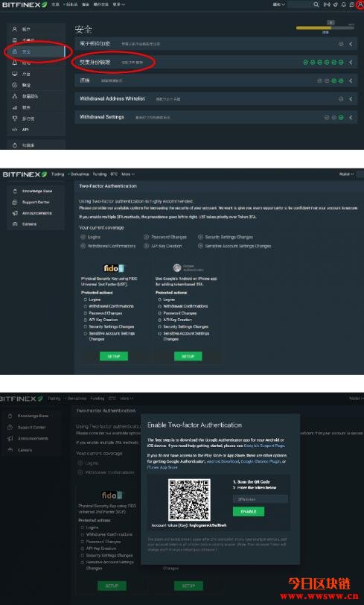
Task: Toggle Security Settings Changes in Google Authenticator card
Action: click(x=159, y=326)
